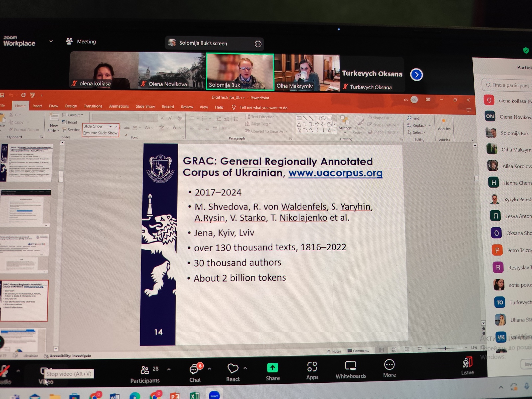Screen dimensions: 532x399
Task: Open Whiteboards from the meeting toolbar
Action: click(350, 366)
